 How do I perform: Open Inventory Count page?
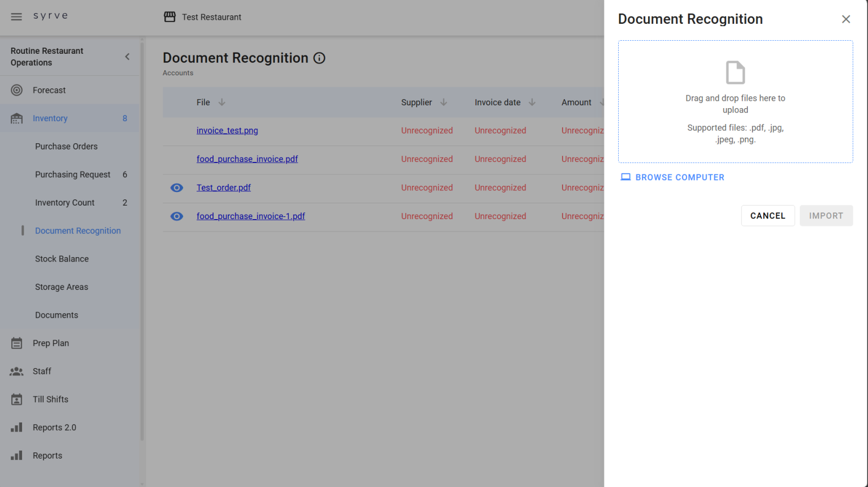click(x=65, y=203)
